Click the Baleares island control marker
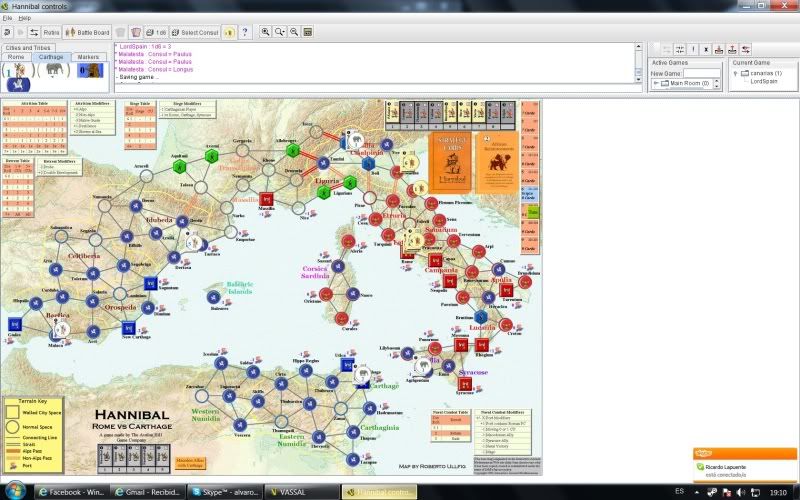This screenshot has height=500, width=800. (214, 297)
